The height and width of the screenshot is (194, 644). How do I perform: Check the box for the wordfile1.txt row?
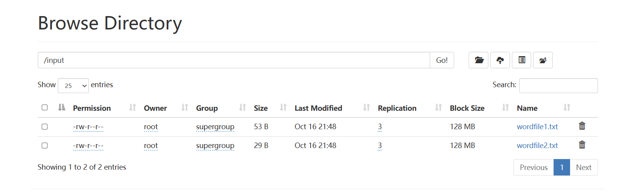tap(45, 126)
